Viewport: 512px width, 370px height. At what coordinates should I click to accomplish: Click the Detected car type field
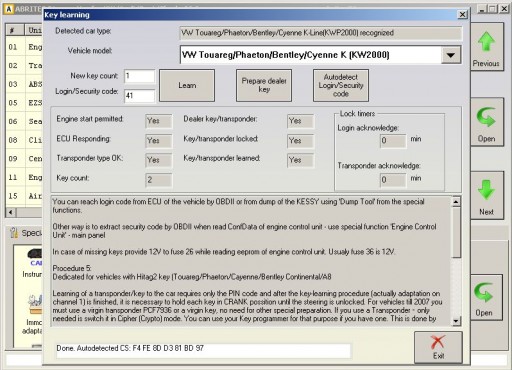pos(321,33)
